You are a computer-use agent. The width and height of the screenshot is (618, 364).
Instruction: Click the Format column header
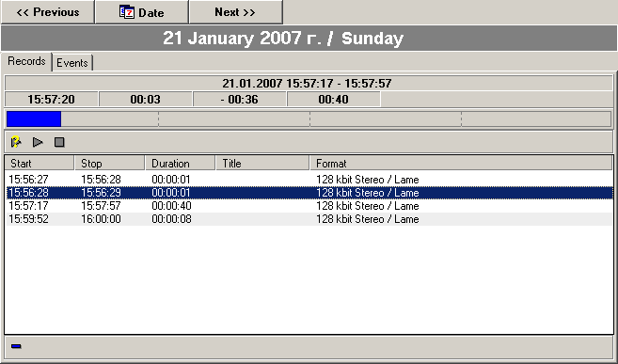461,163
